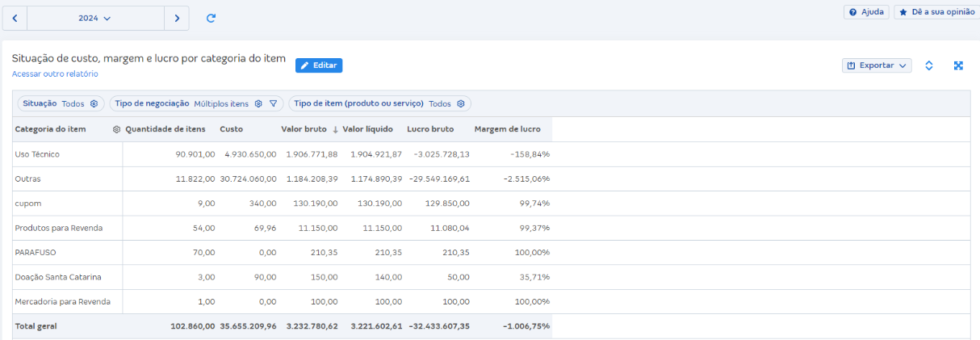Open gear on Tipo de negociação filter

point(258,103)
